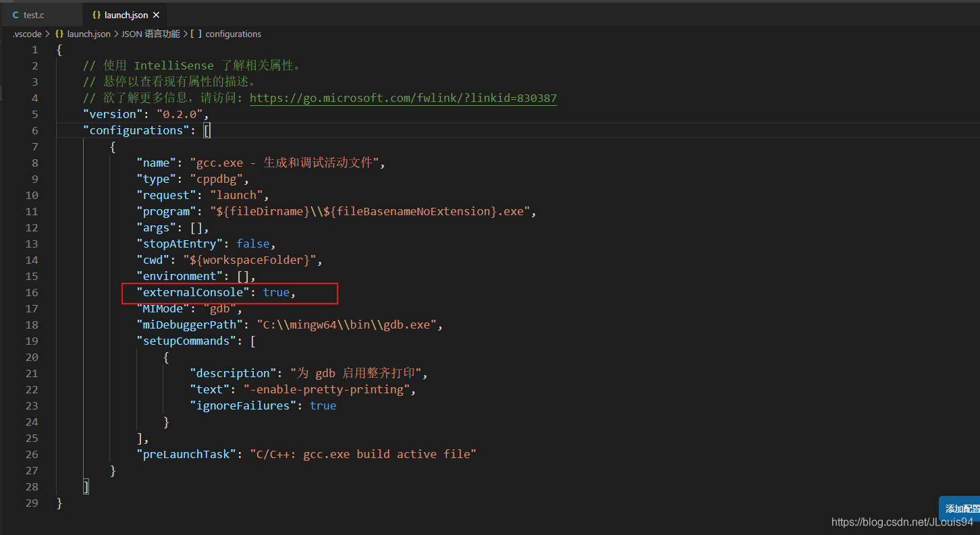Click the "gdb" MIMode value

219,308
